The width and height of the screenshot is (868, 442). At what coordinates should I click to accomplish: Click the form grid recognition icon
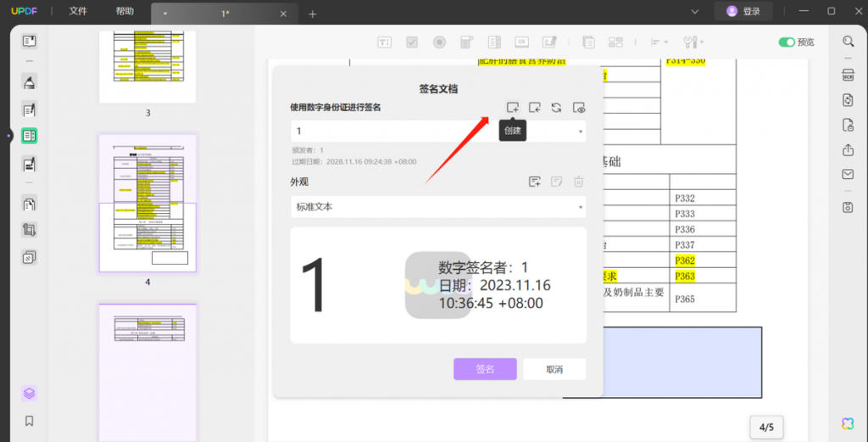(615, 42)
